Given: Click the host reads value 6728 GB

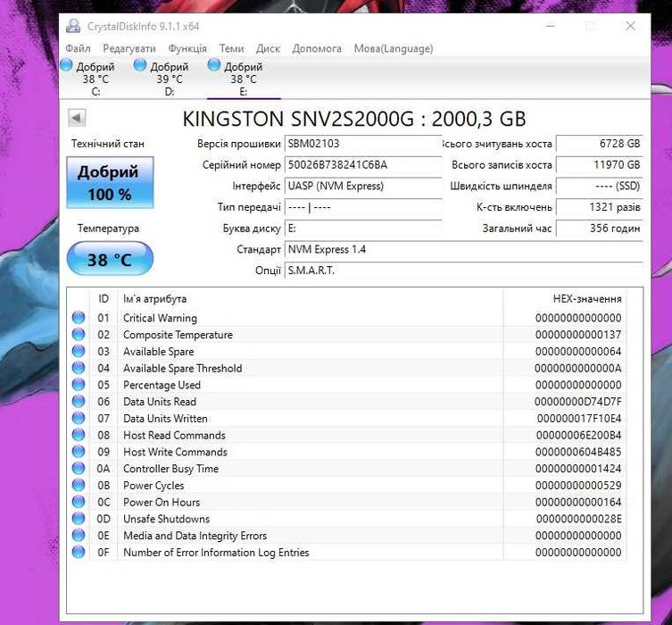Looking at the screenshot, I should 599,144.
